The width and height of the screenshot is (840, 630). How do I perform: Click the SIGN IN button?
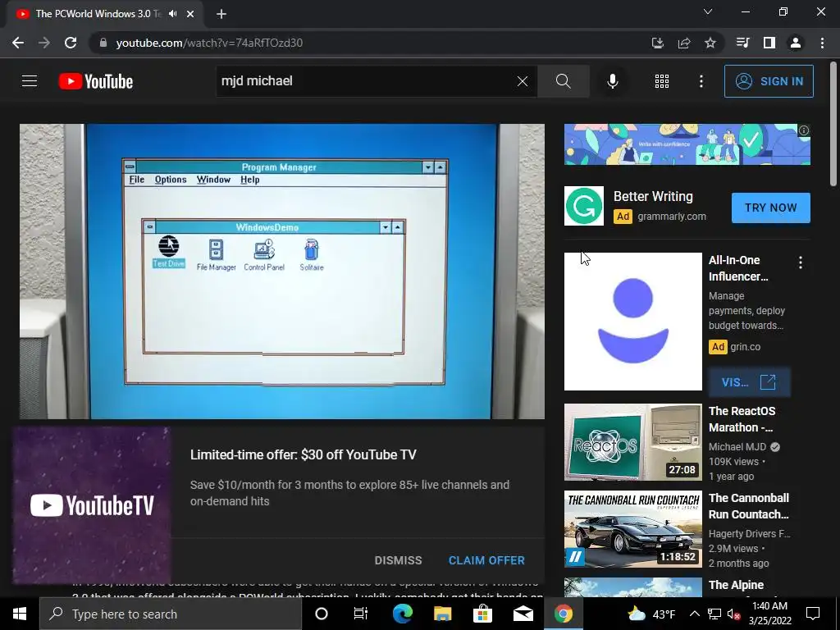(769, 81)
